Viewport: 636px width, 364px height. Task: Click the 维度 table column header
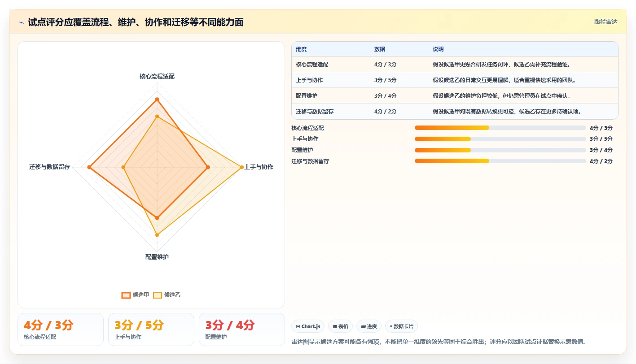coord(301,49)
